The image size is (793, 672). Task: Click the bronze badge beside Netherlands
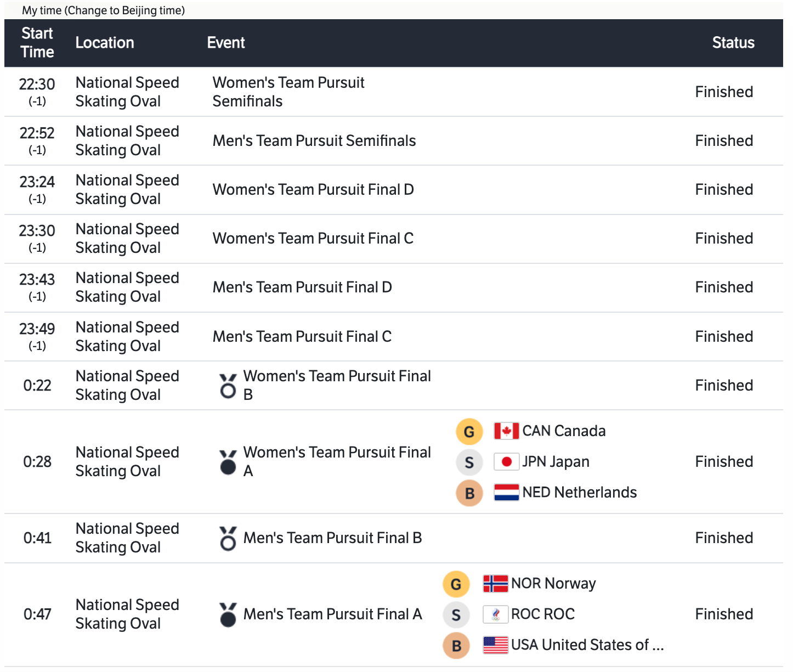[469, 493]
